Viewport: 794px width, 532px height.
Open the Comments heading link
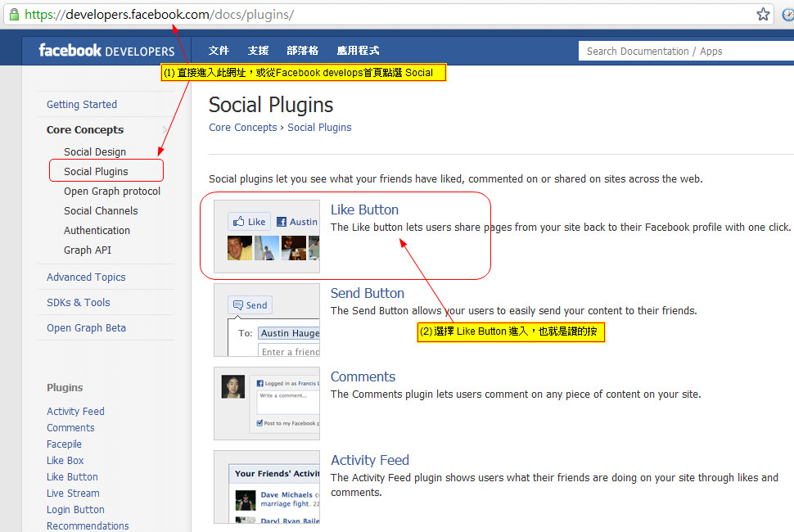click(x=363, y=376)
